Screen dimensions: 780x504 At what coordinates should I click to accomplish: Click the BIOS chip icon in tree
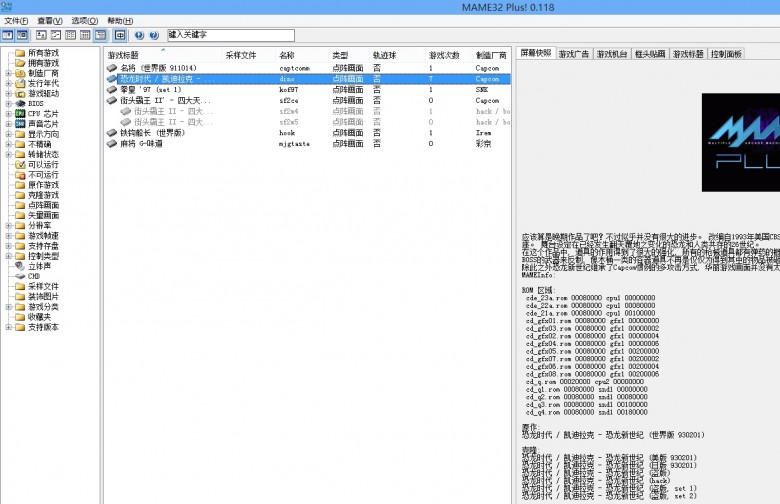20,103
